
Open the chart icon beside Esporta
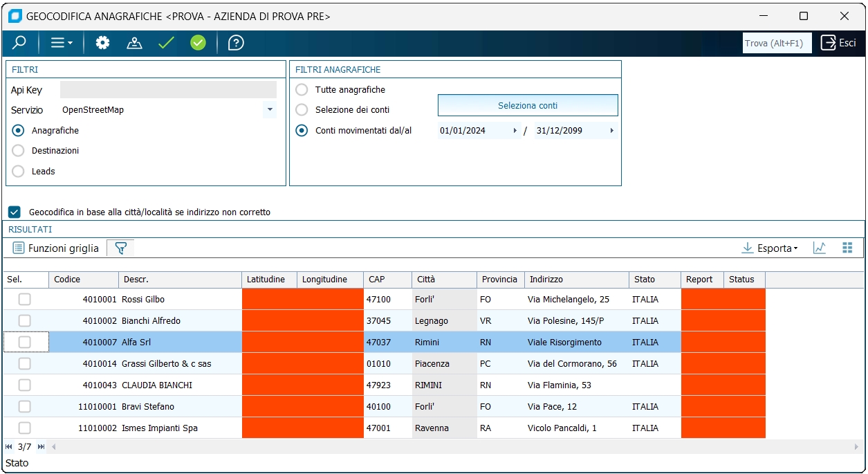(x=820, y=248)
